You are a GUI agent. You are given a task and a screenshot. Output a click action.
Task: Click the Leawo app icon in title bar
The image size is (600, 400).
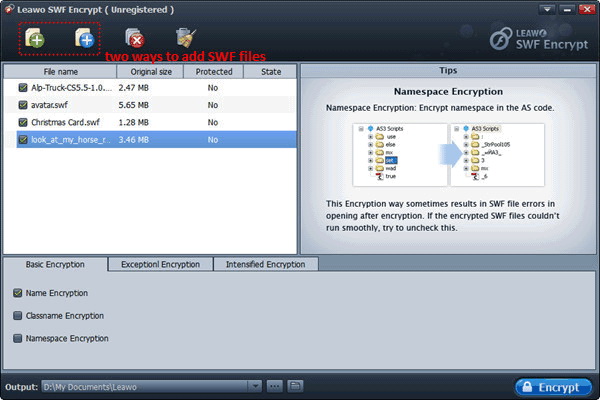point(9,9)
